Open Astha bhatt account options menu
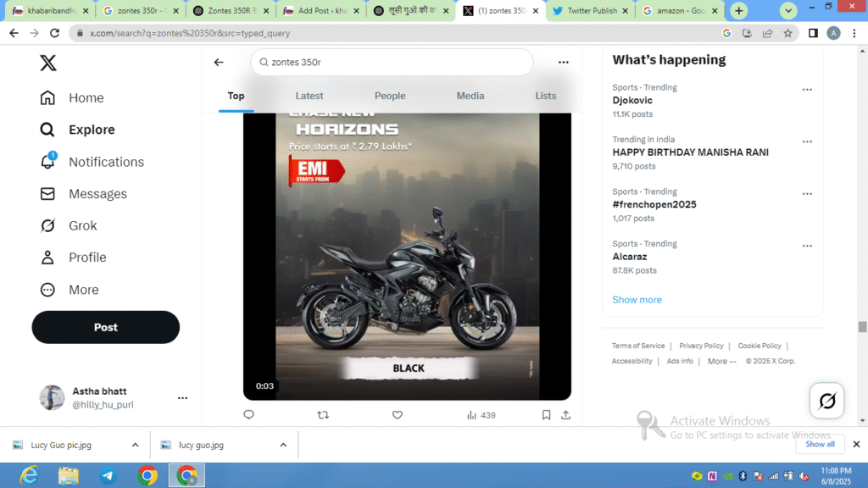The height and width of the screenshot is (488, 868). point(183,398)
